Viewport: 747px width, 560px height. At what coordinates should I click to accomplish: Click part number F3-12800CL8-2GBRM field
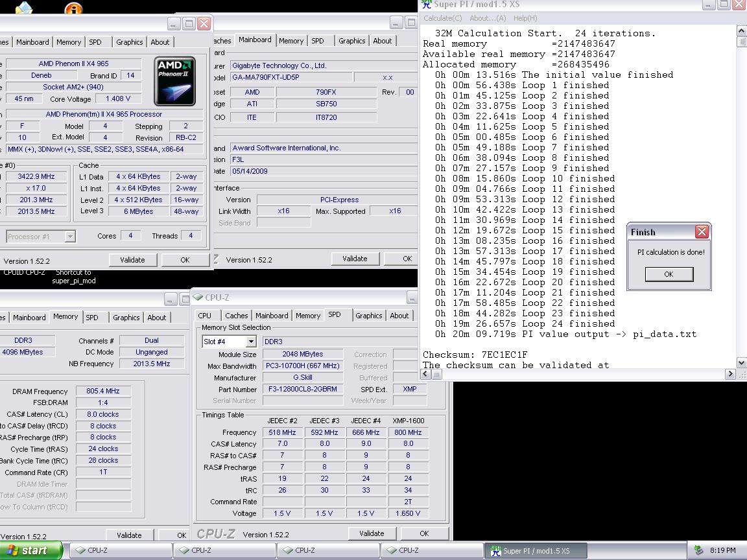(303, 389)
